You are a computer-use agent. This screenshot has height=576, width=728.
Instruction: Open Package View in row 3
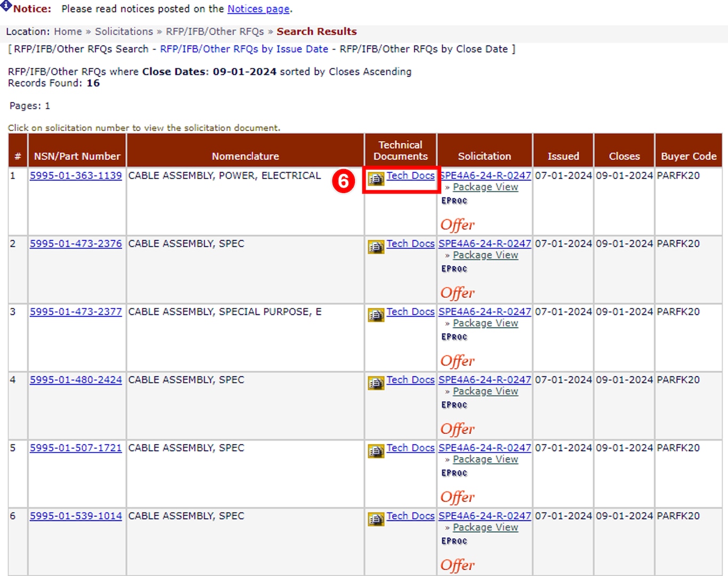486,324
